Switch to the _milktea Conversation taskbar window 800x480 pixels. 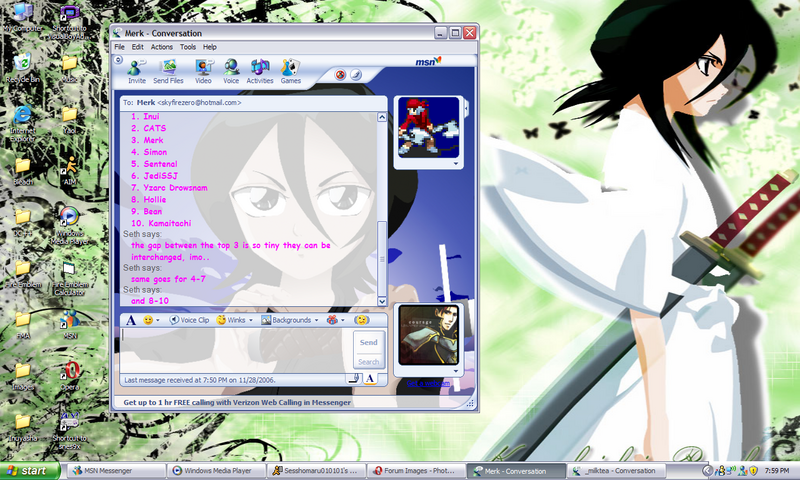(616, 471)
